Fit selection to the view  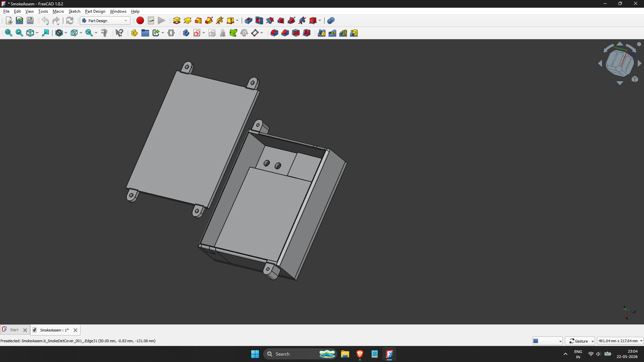point(19,33)
